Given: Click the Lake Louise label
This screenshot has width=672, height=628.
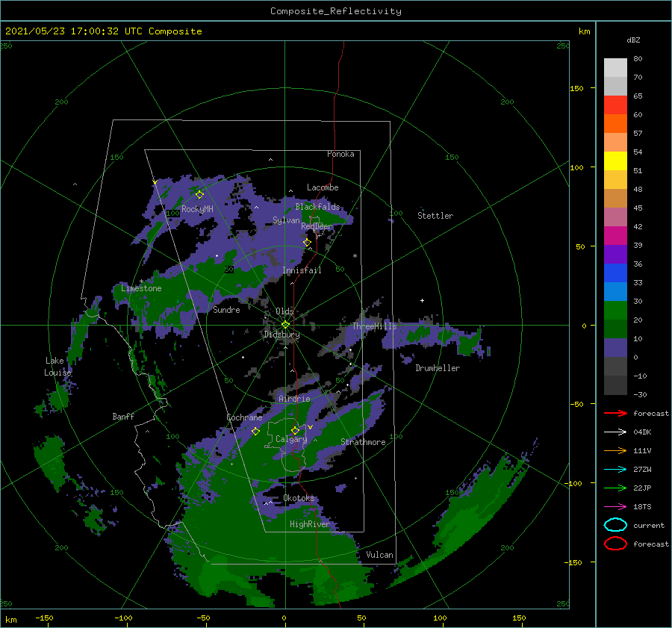Looking at the screenshot, I should (57, 367).
